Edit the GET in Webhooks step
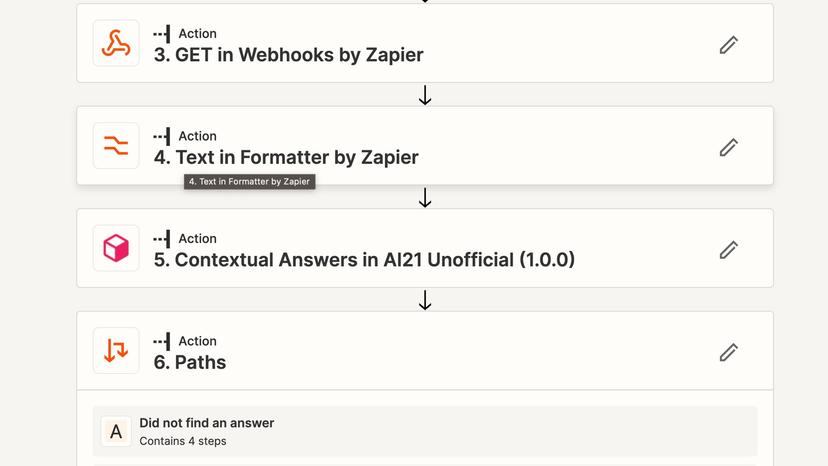 (x=728, y=44)
